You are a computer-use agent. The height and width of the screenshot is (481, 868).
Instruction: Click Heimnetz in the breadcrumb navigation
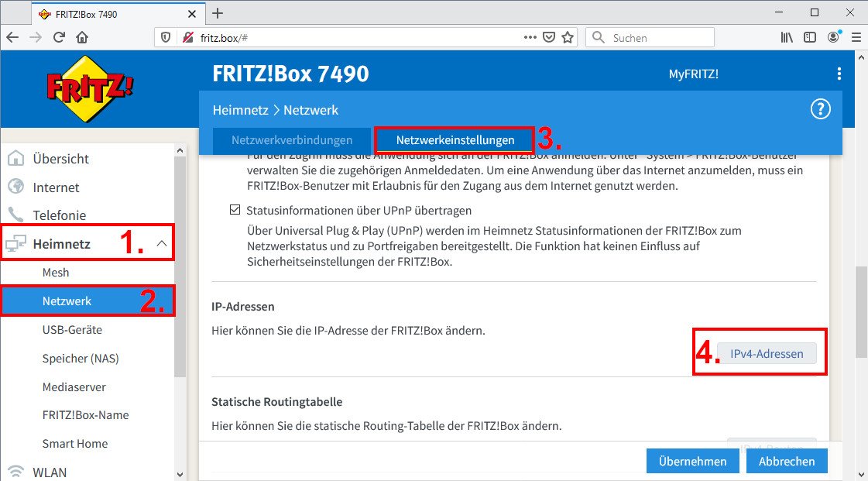click(241, 110)
